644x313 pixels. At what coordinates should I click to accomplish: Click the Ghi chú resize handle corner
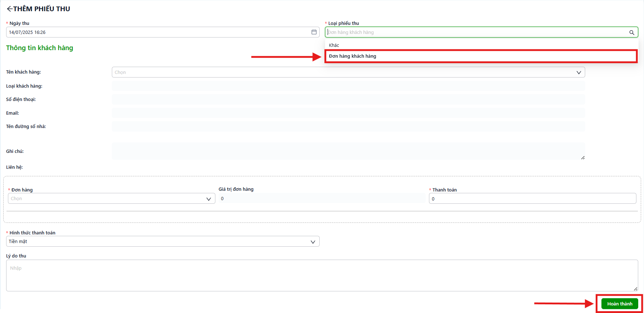[x=583, y=158]
